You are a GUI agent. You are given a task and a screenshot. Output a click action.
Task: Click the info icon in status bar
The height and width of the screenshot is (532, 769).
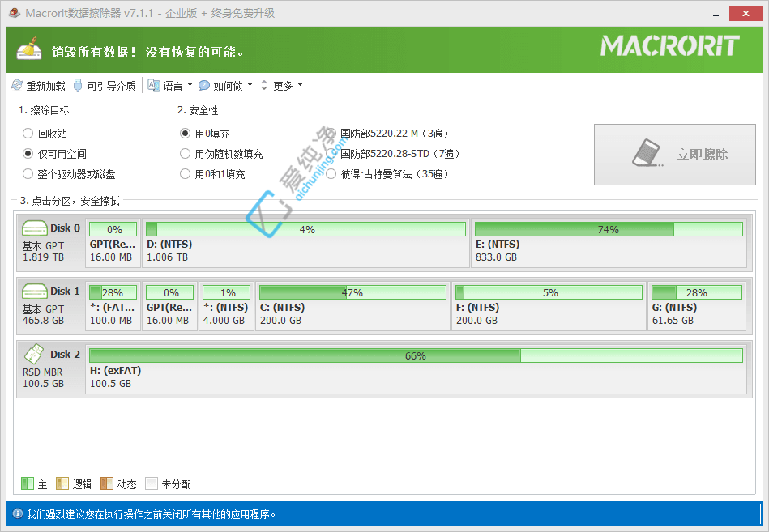click(18, 513)
